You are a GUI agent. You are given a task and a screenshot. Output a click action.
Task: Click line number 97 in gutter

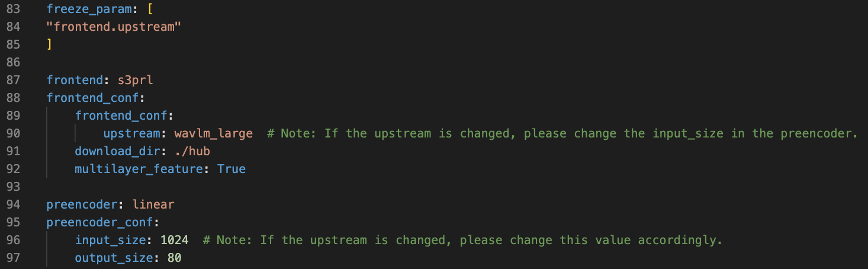[14, 258]
